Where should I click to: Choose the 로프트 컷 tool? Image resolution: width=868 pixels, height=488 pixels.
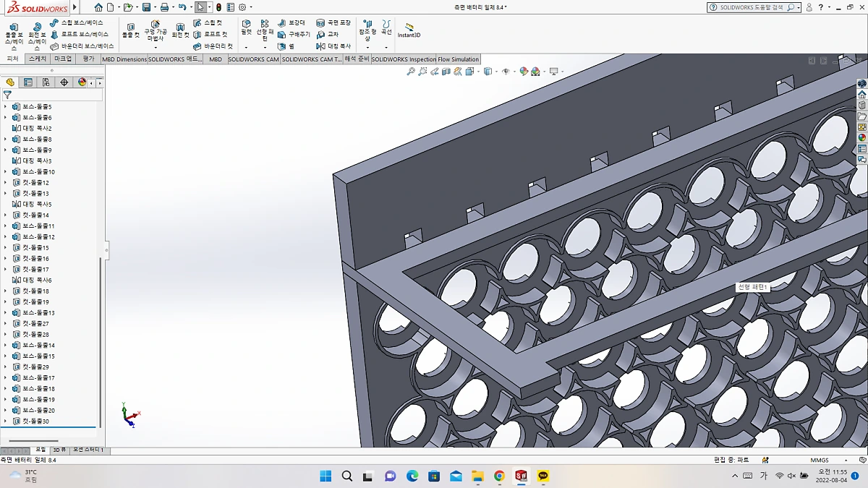click(x=210, y=34)
